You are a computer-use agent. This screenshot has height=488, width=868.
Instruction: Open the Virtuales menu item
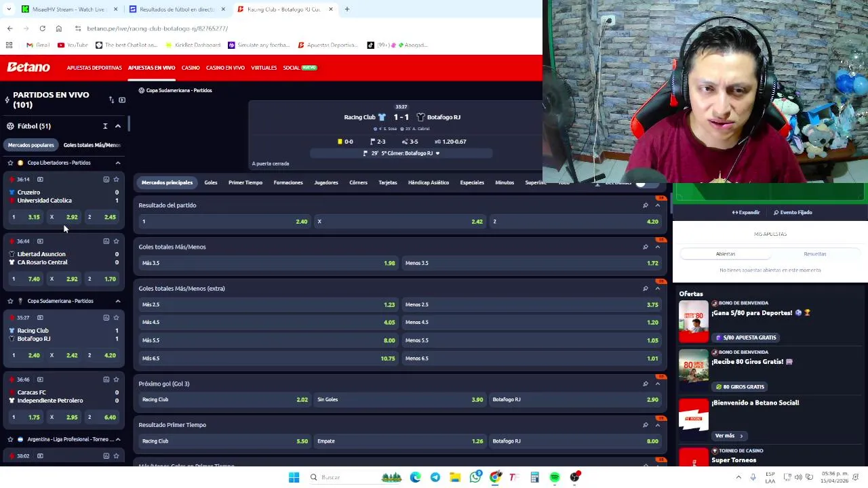(x=264, y=68)
